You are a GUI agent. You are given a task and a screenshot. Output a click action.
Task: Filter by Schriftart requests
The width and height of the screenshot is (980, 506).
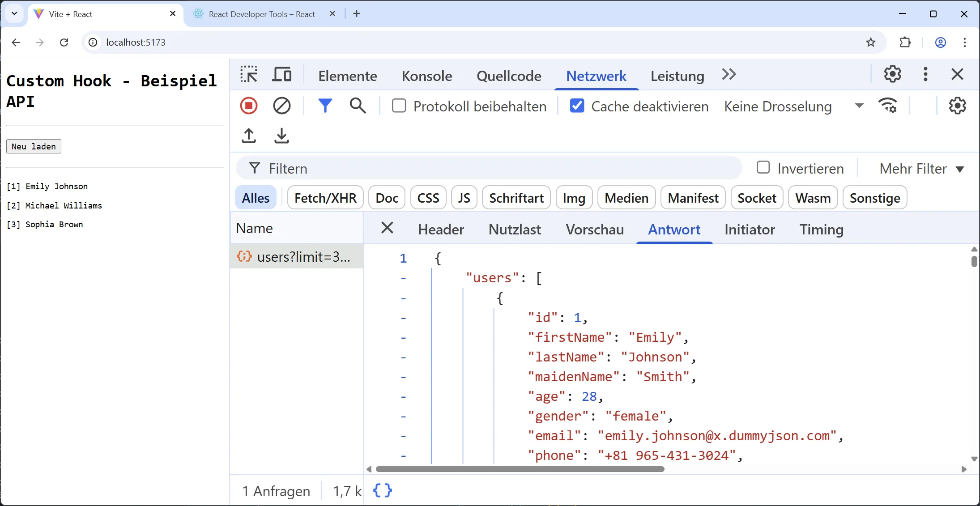click(516, 198)
